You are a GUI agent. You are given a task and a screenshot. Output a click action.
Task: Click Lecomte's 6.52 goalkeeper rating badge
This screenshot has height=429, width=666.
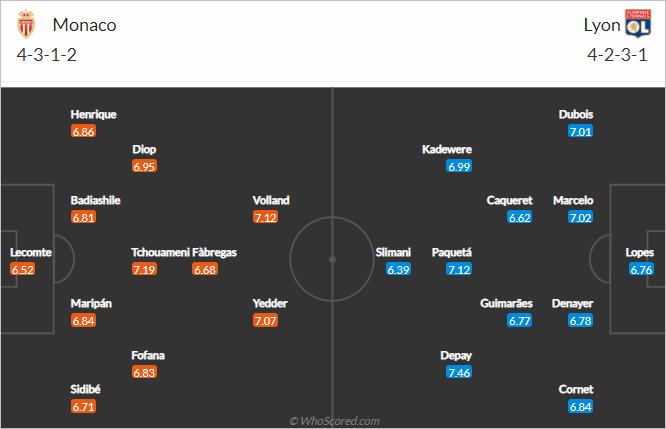pos(23,269)
